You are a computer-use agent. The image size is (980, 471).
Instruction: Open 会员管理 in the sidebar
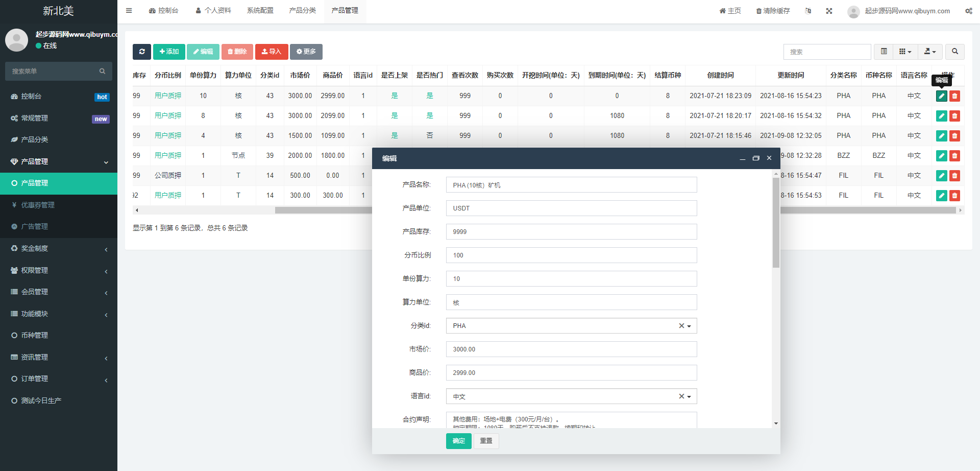[x=35, y=292]
